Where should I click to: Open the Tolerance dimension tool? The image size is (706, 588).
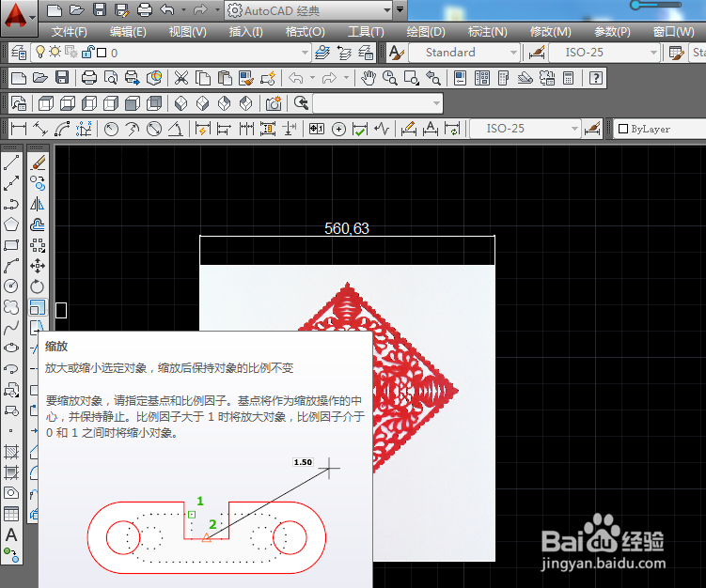(317, 129)
